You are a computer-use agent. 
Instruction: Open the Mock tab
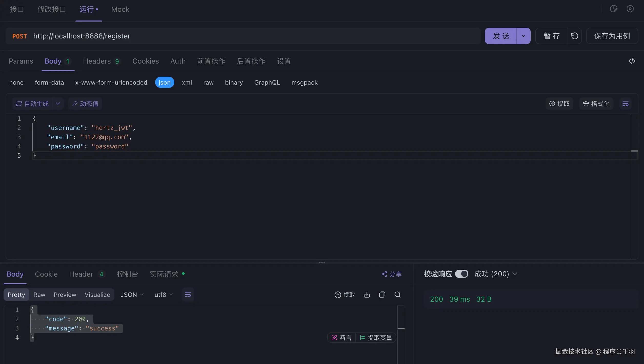tap(120, 9)
